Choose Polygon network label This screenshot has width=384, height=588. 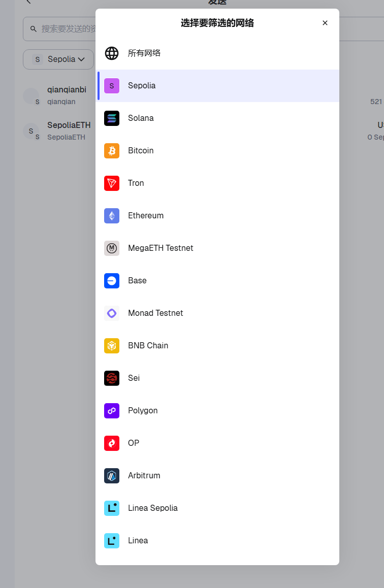click(143, 411)
